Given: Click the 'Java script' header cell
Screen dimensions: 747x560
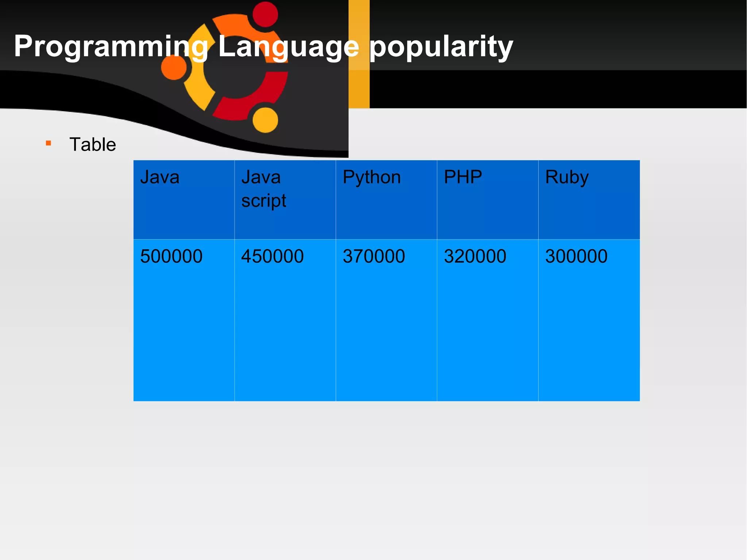Looking at the screenshot, I should point(285,200).
